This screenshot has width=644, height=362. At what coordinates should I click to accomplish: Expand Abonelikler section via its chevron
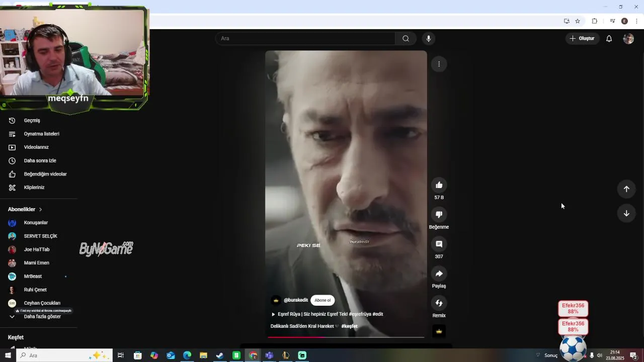40,209
